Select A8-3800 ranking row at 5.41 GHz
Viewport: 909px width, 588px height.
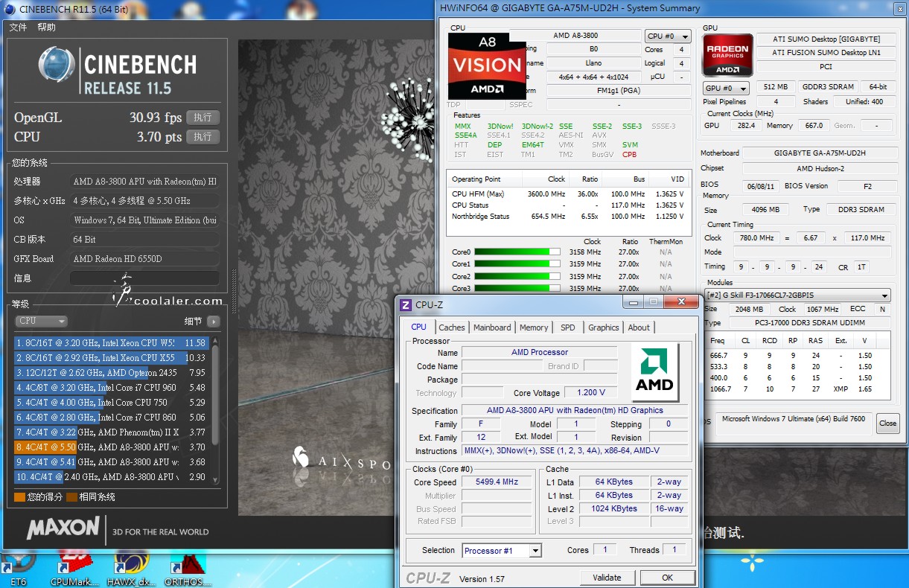pyautogui.click(x=111, y=462)
